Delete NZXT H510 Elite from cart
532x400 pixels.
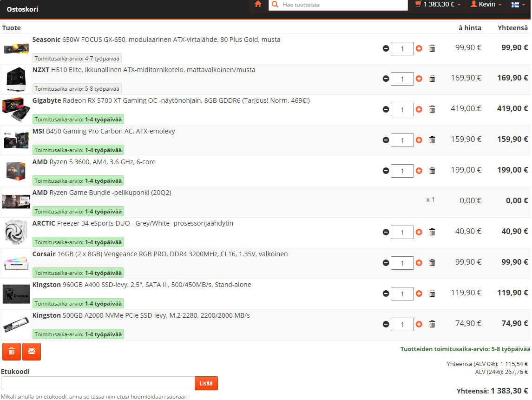point(432,79)
